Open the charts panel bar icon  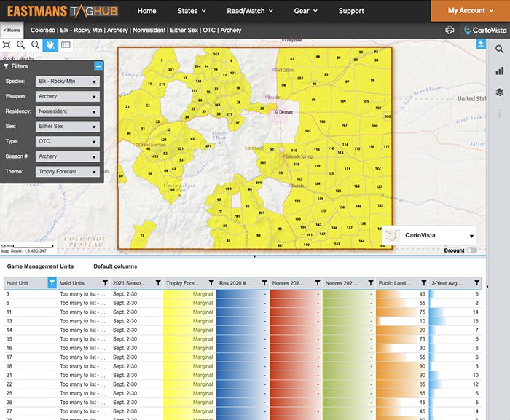500,71
